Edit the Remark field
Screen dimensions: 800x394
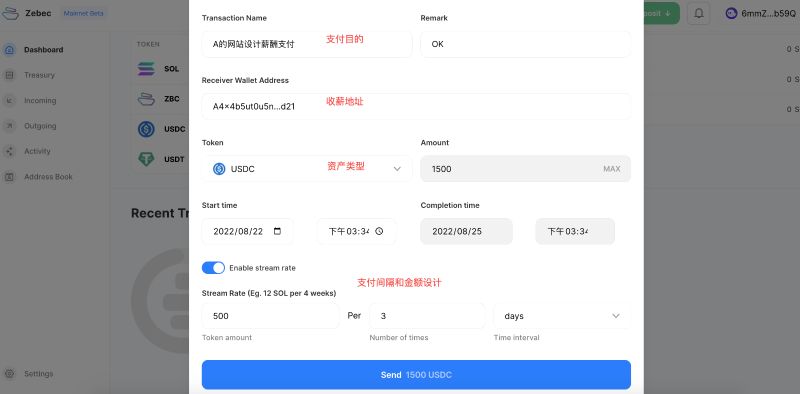click(526, 44)
